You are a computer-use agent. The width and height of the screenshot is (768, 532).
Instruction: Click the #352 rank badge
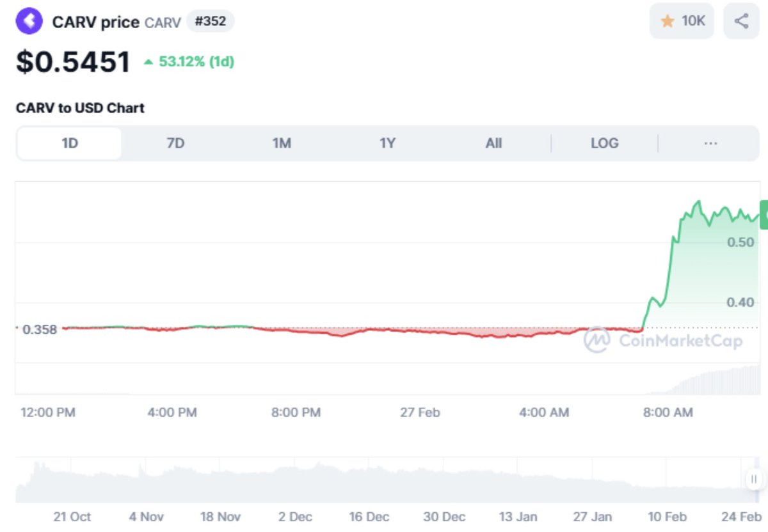pyautogui.click(x=210, y=21)
